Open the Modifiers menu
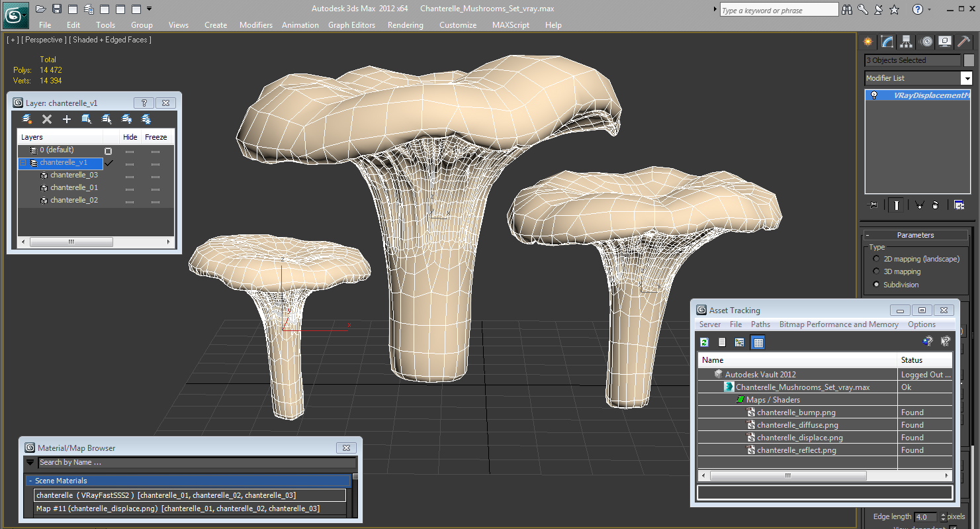The width and height of the screenshot is (980, 529). [x=256, y=25]
